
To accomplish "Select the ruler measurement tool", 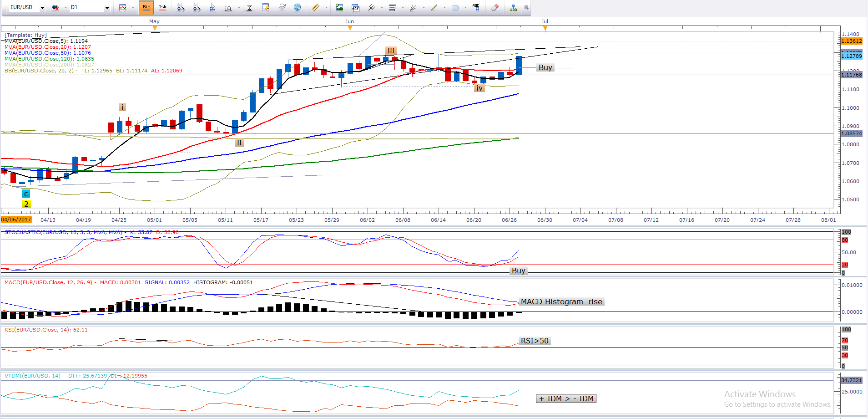I will (x=315, y=7).
